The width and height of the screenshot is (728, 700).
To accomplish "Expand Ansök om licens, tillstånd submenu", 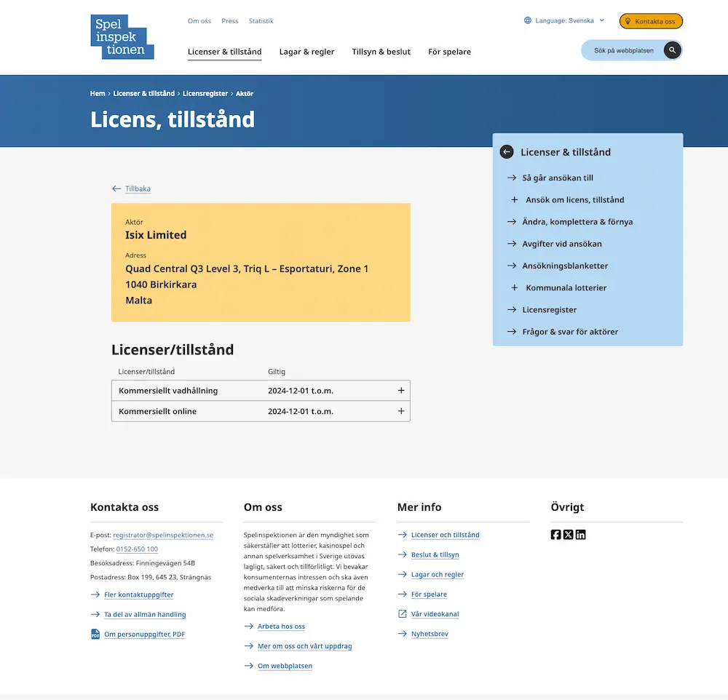I will [515, 200].
